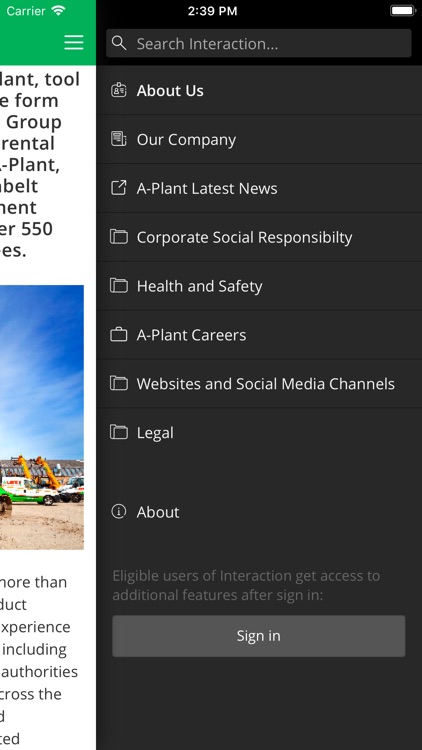The height and width of the screenshot is (750, 422).
Task: Click the folder icon beside Health and Safety
Action: point(119,286)
